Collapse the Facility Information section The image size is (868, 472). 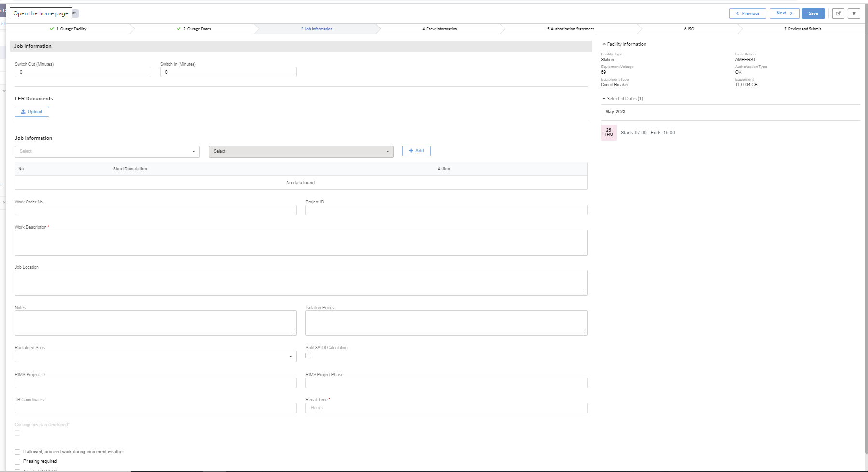604,44
